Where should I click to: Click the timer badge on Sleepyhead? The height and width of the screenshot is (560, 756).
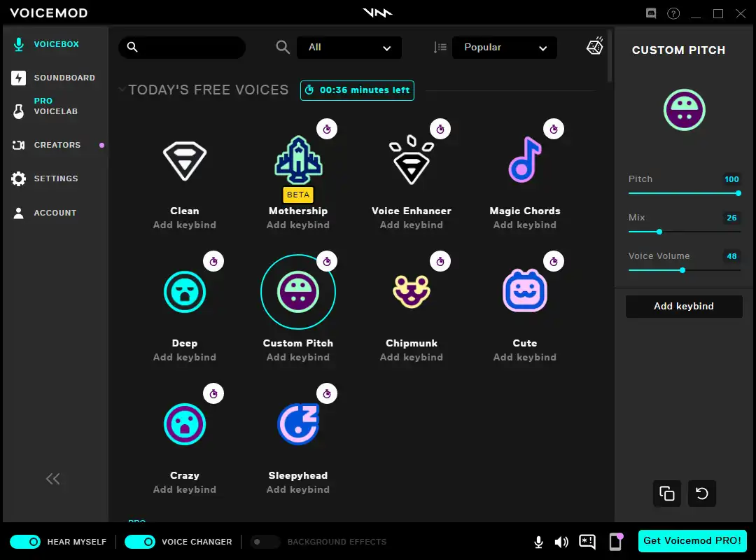pyautogui.click(x=327, y=393)
